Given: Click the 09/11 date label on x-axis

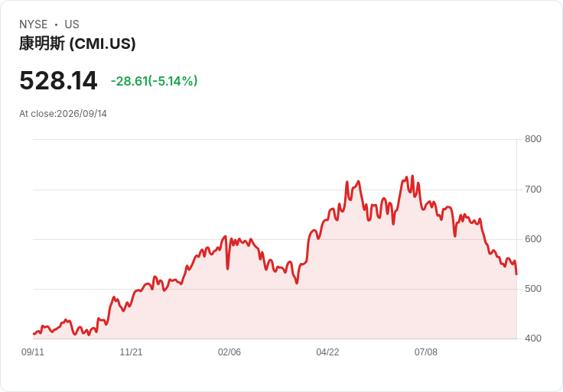Looking at the screenshot, I should coord(33,352).
